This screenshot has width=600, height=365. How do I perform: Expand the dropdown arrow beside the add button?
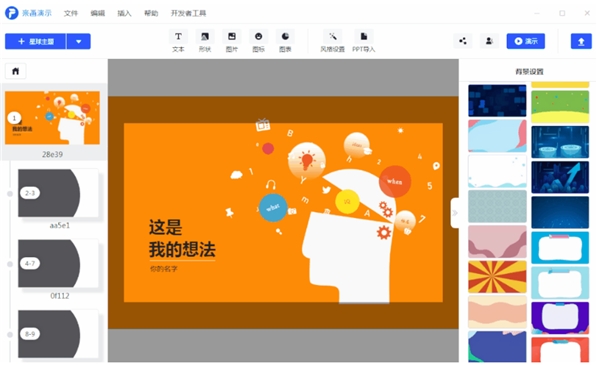point(79,41)
